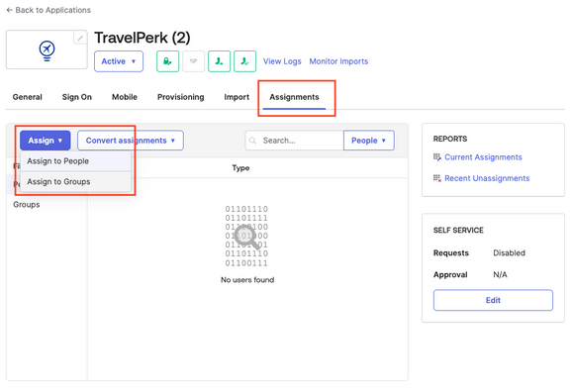Click the grayed handshake icon
The image size is (573, 392).
[x=193, y=61]
